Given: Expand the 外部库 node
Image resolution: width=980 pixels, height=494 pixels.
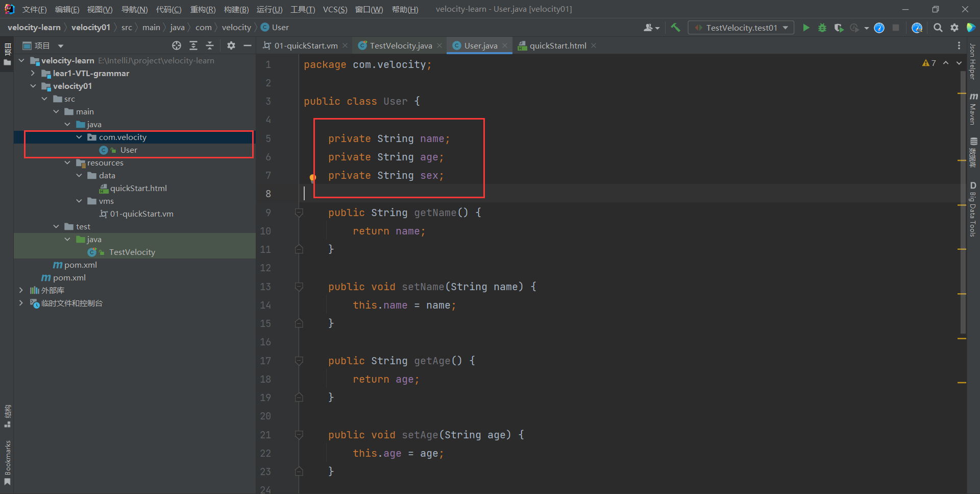Looking at the screenshot, I should [x=21, y=290].
